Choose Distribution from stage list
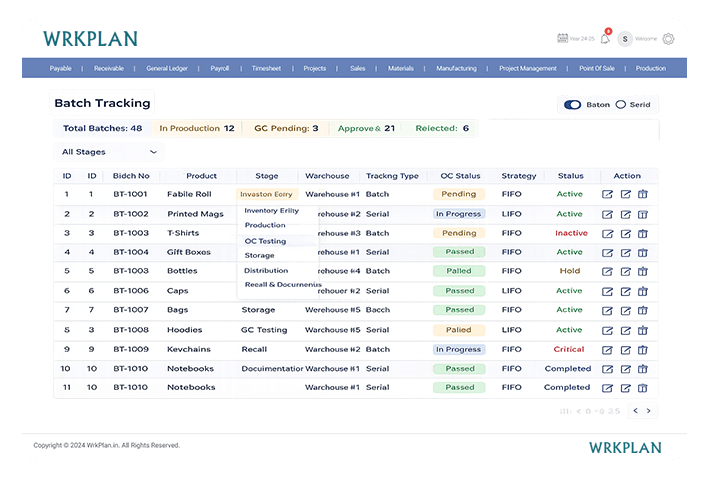This screenshot has width=708, height=477. (x=266, y=271)
